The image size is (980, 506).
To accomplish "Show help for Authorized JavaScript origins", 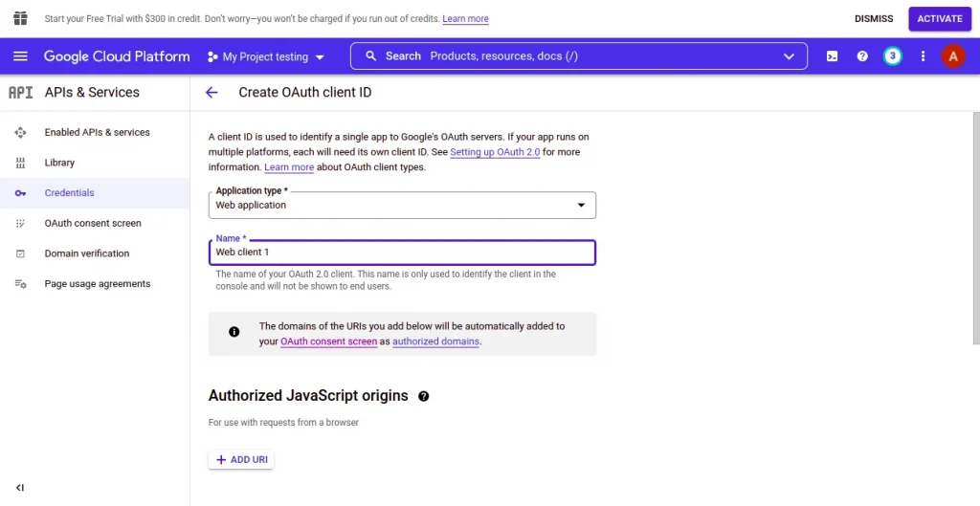I will tap(424, 396).
